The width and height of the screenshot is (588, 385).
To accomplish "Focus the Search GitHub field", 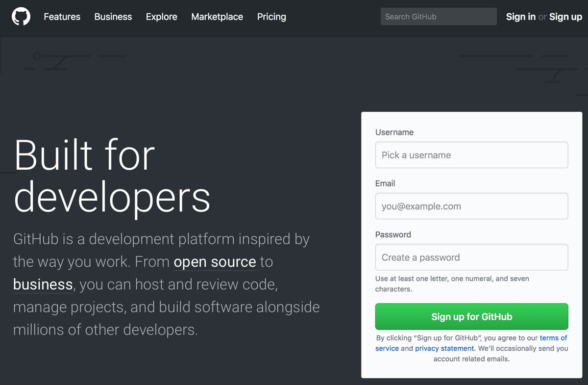I will (x=439, y=17).
